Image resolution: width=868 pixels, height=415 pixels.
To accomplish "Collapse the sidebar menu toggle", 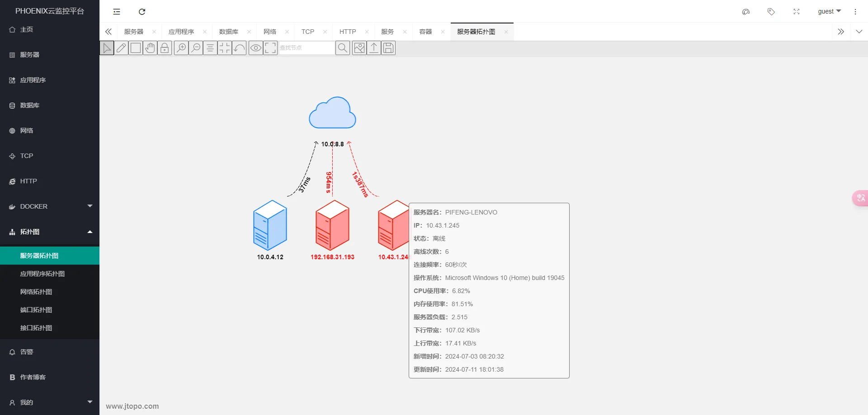I will (117, 12).
